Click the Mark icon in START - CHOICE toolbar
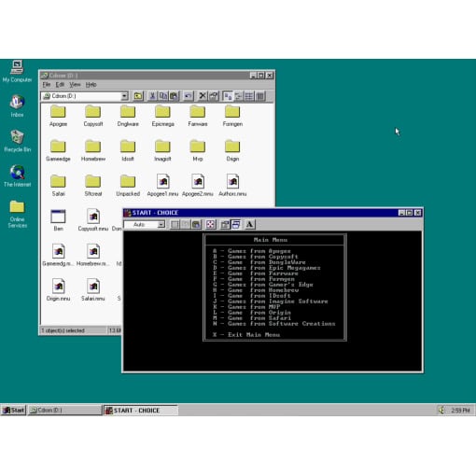The width and height of the screenshot is (476, 476). 175,224
